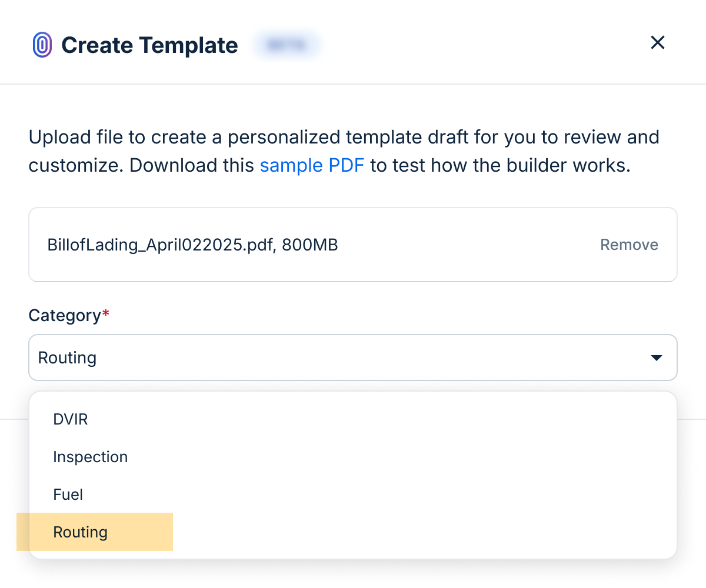Viewport: 706px width, 588px height.
Task: Click the required asterisk beside Category
Action: click(x=106, y=315)
